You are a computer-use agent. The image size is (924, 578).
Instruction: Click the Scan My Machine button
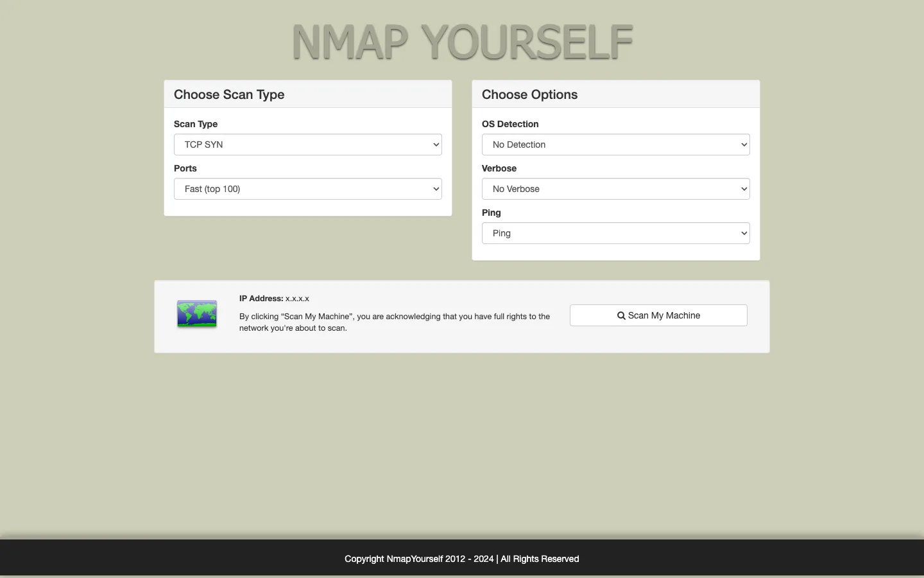(658, 315)
